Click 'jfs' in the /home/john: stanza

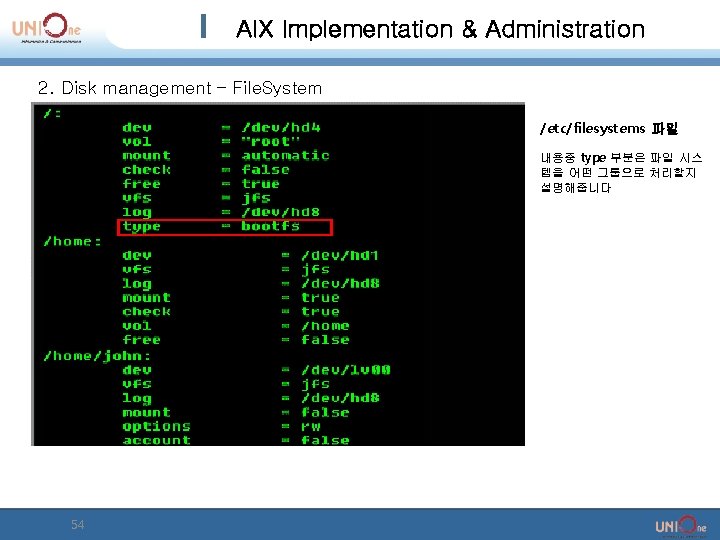click(315, 384)
